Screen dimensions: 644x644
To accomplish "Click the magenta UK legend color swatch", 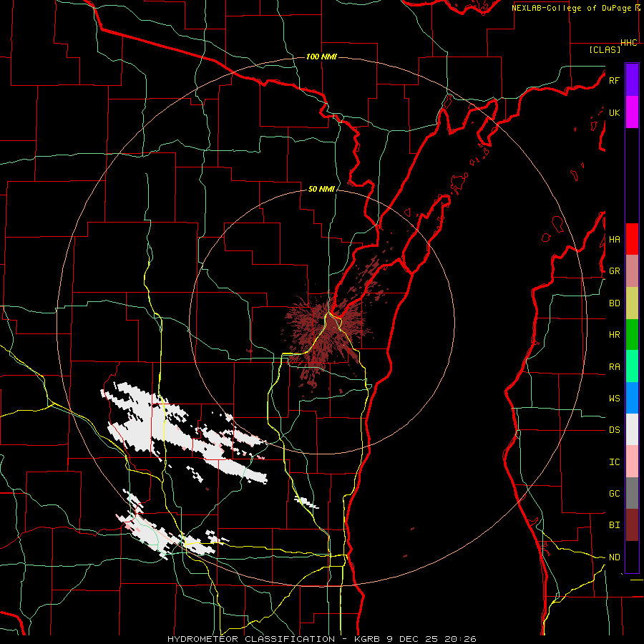I will click(x=632, y=112).
